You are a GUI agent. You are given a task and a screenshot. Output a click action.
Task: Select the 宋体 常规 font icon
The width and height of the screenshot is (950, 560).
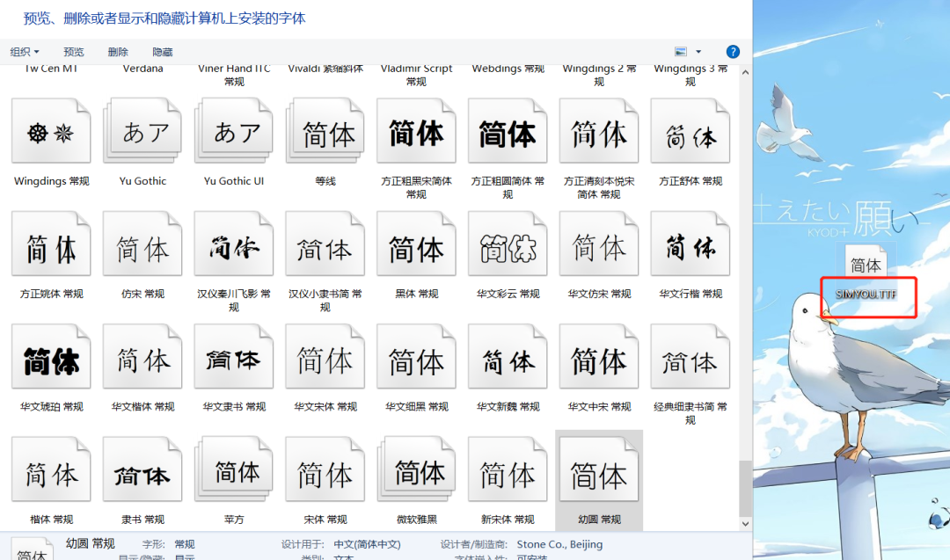[x=325, y=469]
